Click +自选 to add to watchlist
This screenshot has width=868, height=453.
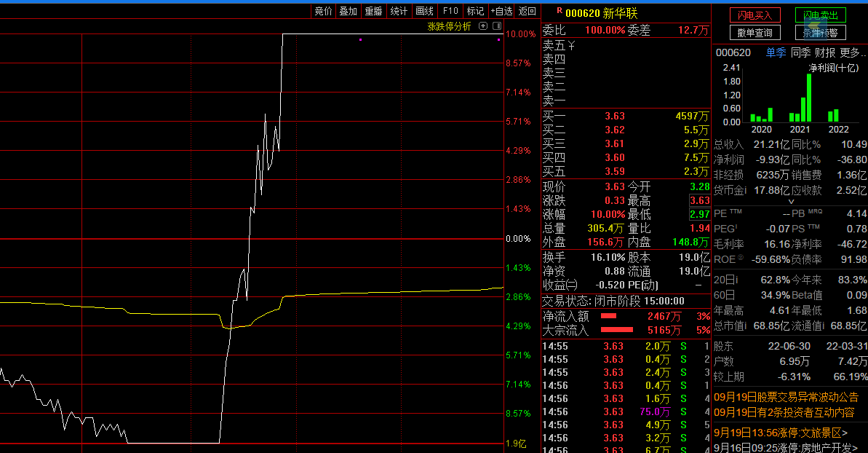[x=501, y=11]
